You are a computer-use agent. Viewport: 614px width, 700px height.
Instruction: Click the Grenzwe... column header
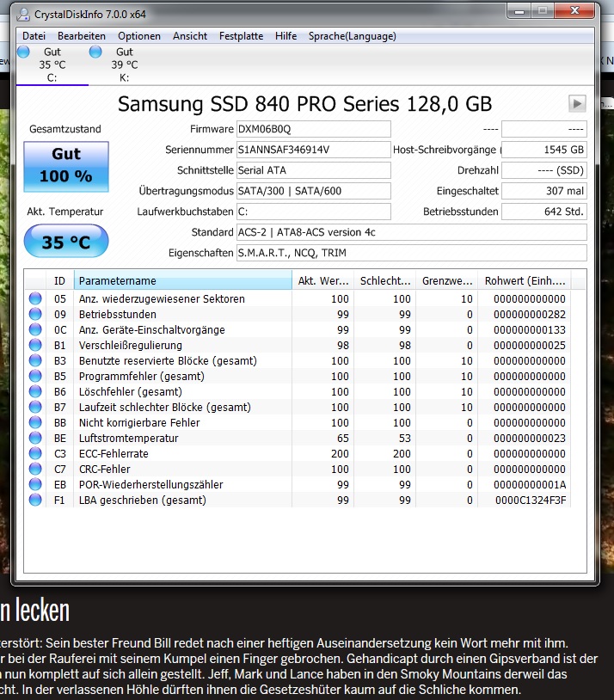(x=447, y=281)
